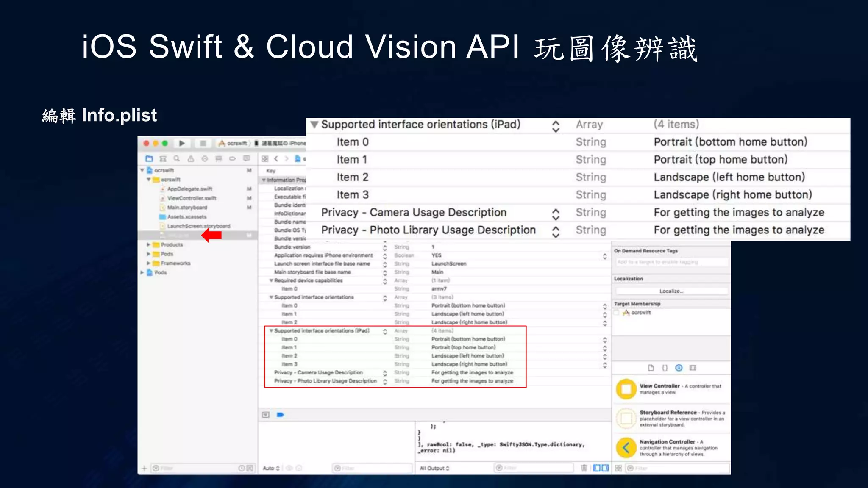868x488 pixels.
Task: Open the Breakpoint navigator icon
Action: [232, 158]
